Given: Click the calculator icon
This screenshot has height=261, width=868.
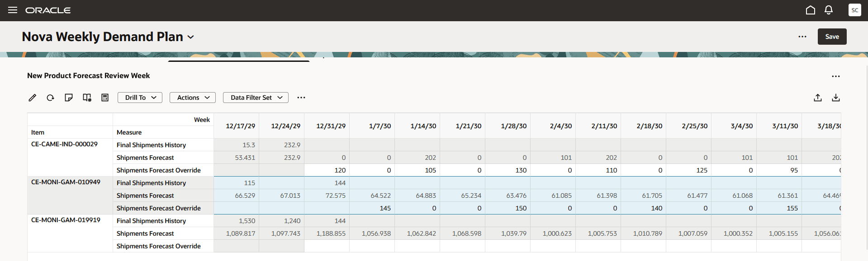Looking at the screenshot, I should click(x=105, y=98).
